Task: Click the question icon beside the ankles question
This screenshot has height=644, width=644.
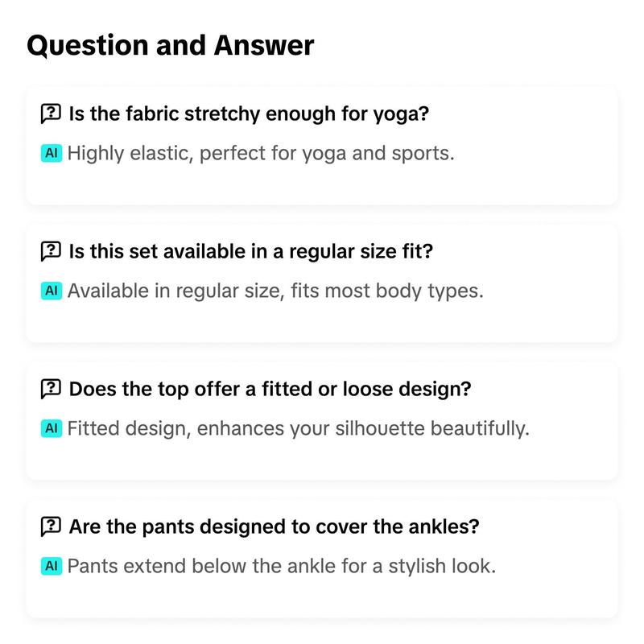Action: pos(51,526)
